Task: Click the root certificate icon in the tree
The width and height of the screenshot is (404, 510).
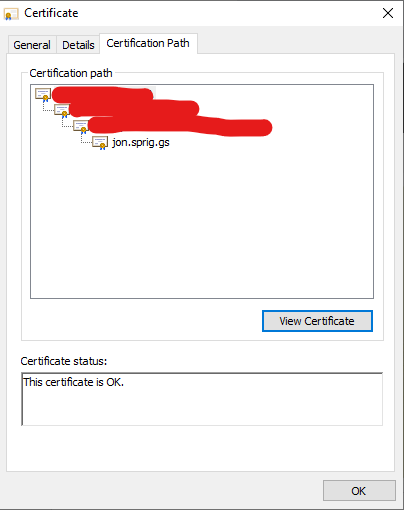Action: click(x=43, y=95)
